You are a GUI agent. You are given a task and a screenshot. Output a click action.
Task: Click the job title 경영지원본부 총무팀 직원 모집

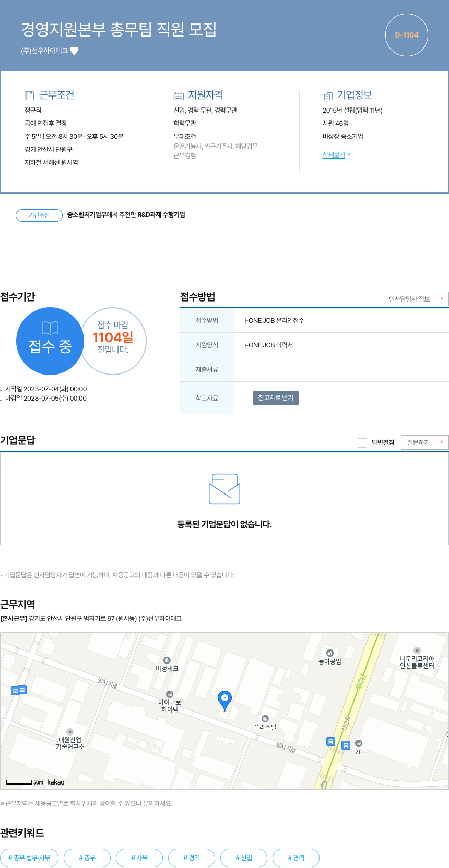(x=119, y=29)
